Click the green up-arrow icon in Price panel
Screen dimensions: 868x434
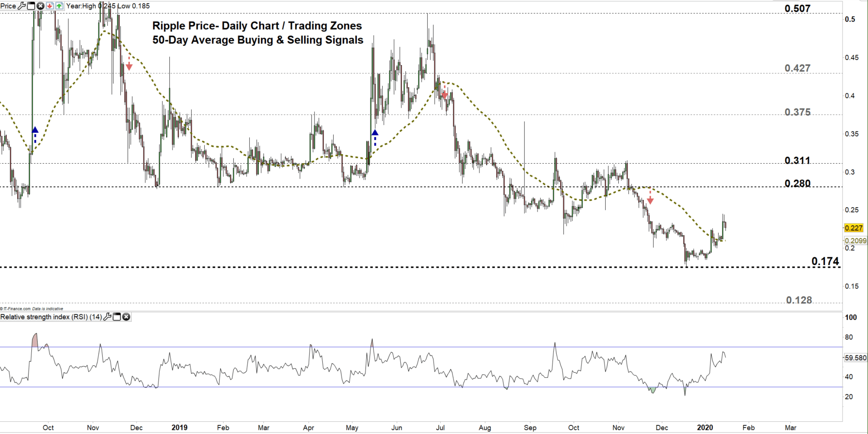point(59,6)
